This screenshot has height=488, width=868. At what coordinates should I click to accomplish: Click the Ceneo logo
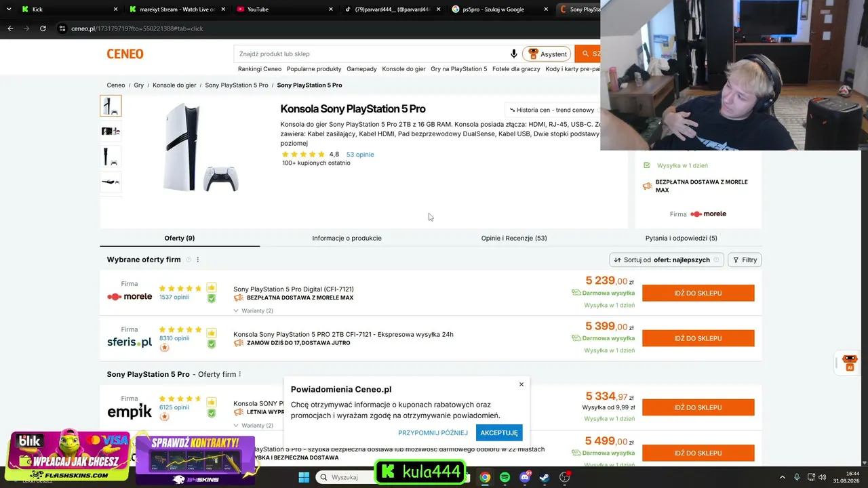click(x=125, y=54)
